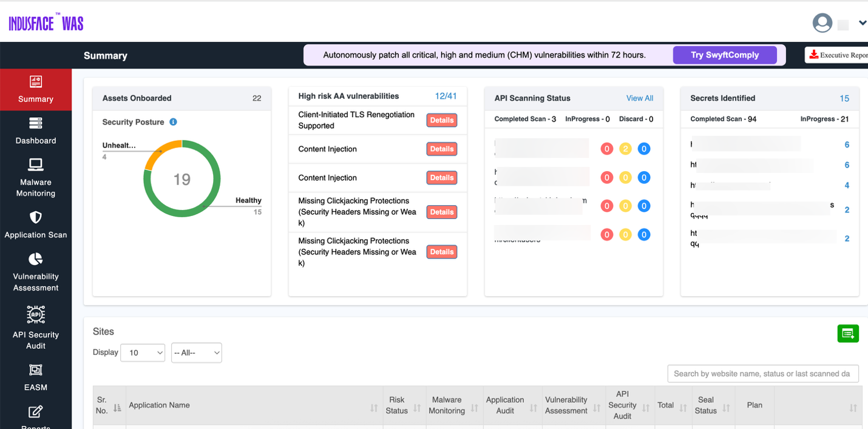868x429 pixels.
Task: Click the 12/41 high risk vulnerabilities link
Action: tap(446, 96)
